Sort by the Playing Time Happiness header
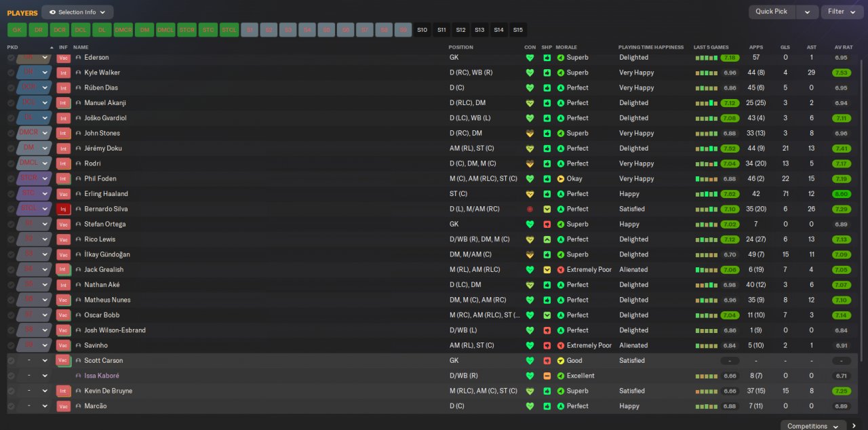868x430 pixels. point(651,47)
